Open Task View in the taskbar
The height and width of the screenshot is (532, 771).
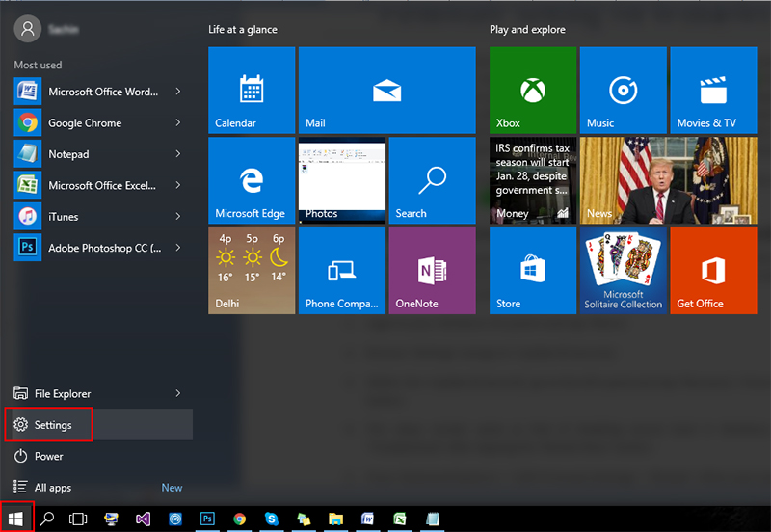point(78,519)
